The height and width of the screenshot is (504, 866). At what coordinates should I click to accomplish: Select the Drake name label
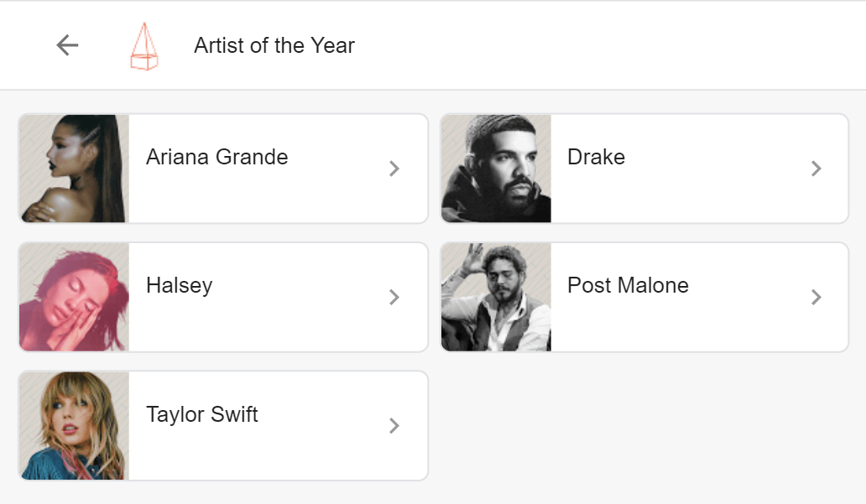pos(596,158)
